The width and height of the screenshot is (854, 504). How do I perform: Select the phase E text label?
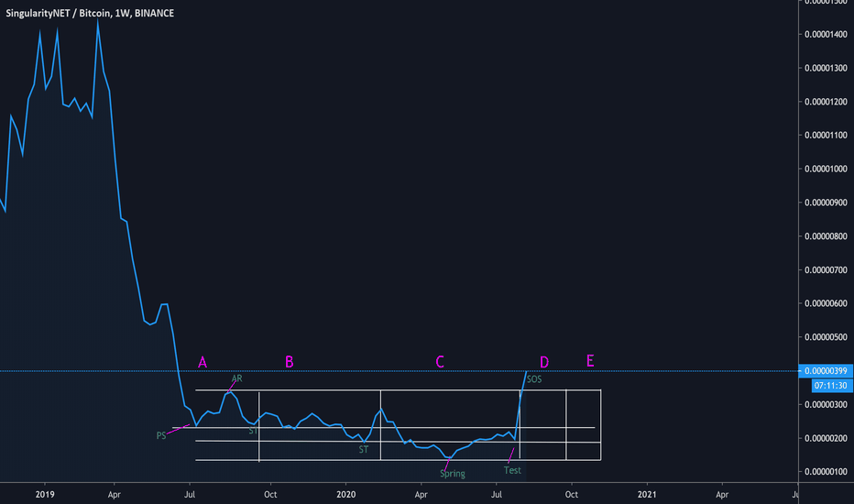pyautogui.click(x=590, y=361)
